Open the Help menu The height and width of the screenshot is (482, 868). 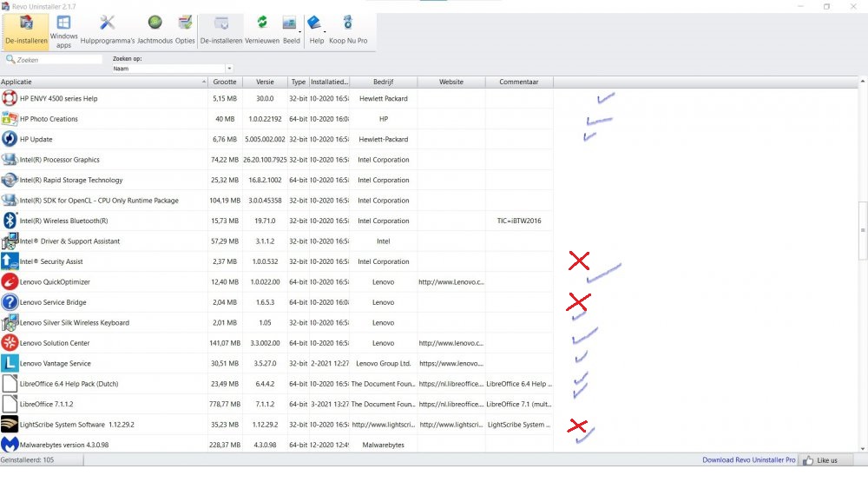[x=316, y=30]
